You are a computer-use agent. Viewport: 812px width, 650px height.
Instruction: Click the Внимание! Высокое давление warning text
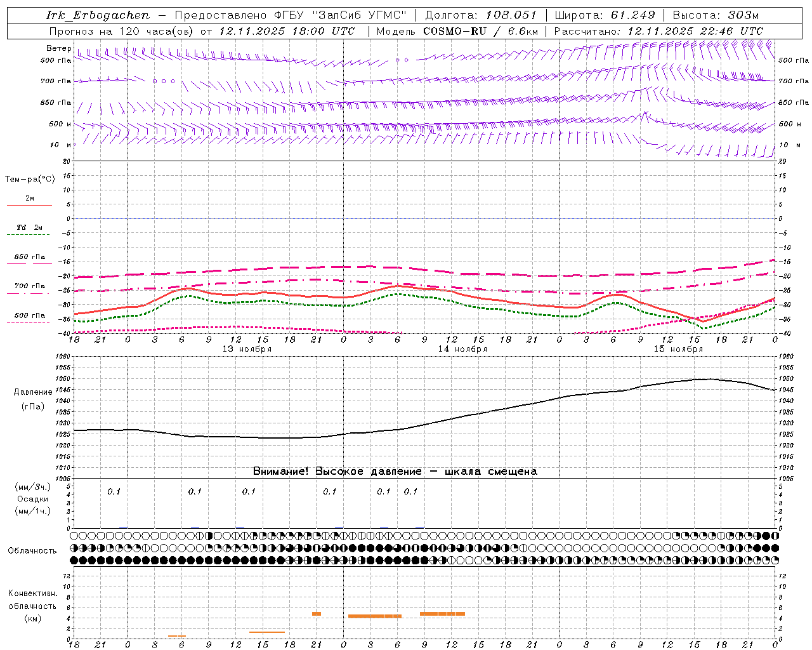395,472
